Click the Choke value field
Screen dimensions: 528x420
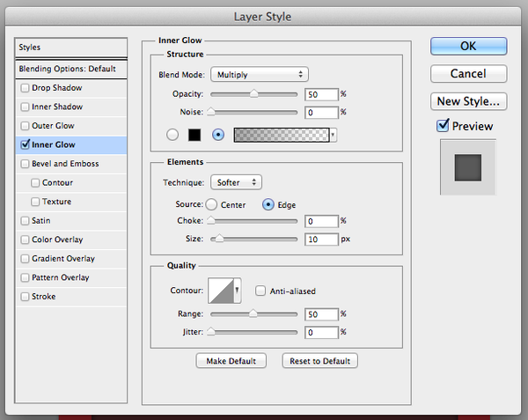(321, 221)
